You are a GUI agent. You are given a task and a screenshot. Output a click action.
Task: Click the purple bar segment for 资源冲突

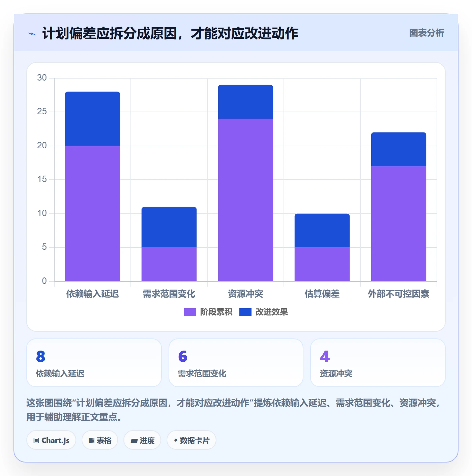pos(245,200)
